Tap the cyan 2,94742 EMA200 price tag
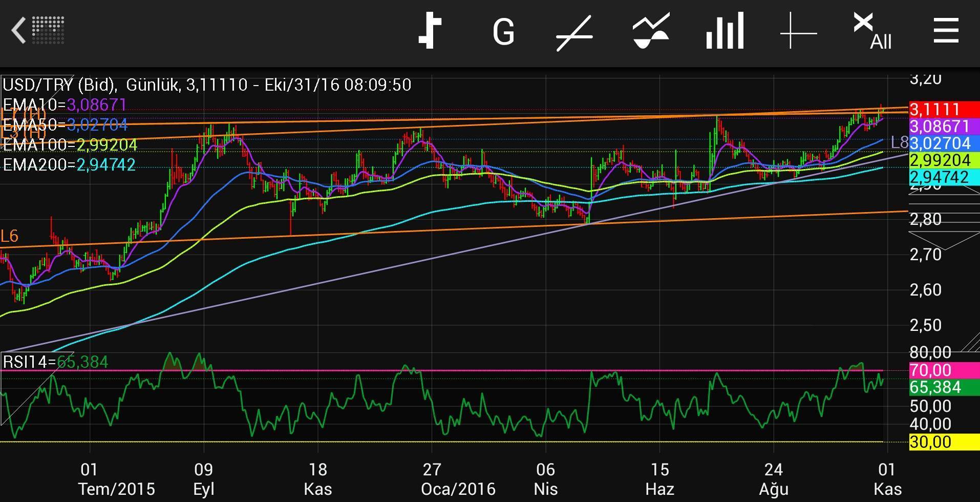Image resolution: width=980 pixels, height=502 pixels. click(x=943, y=177)
